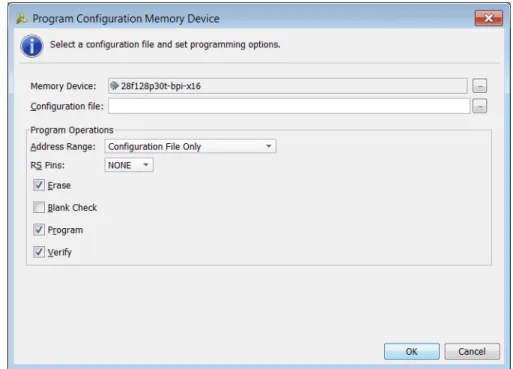The height and width of the screenshot is (369, 513).
Task: Click the Vivado icon in title bar
Action: [x=22, y=19]
